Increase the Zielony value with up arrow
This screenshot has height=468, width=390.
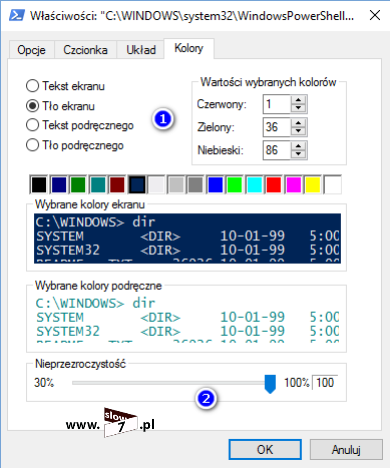298,123
